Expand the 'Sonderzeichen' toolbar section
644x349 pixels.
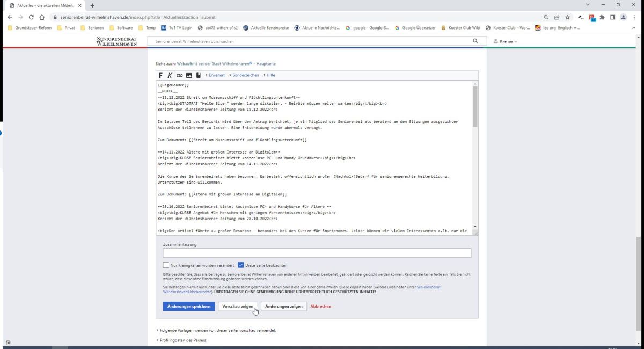coord(246,75)
